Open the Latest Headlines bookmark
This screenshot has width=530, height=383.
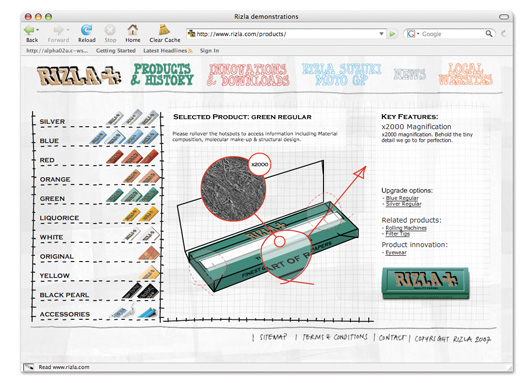tap(168, 50)
